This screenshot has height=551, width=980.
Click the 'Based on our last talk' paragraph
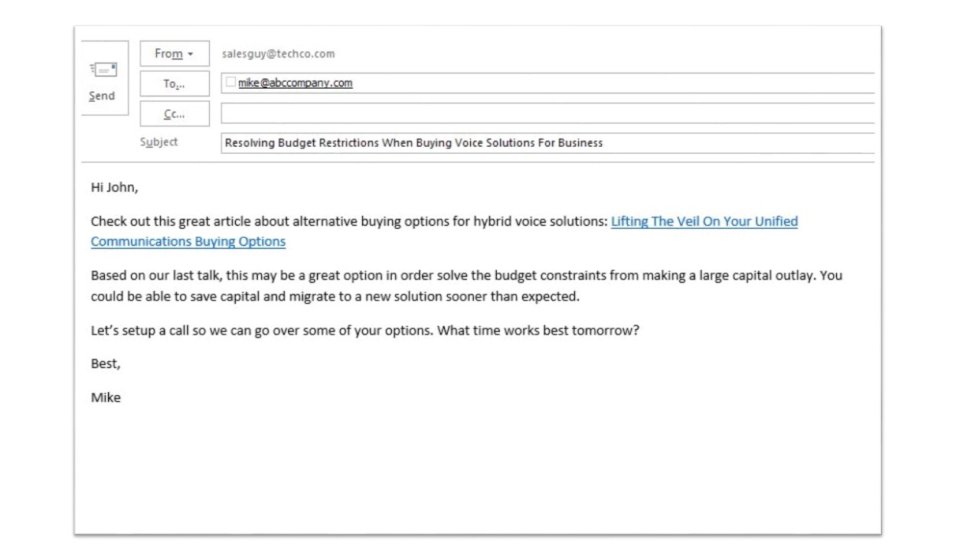(466, 285)
